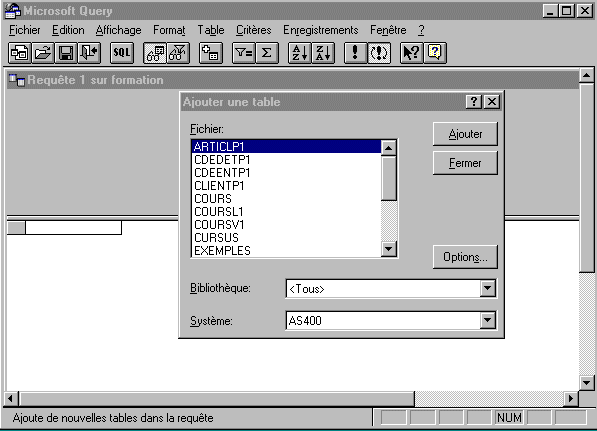The width and height of the screenshot is (597, 431).
Task: Open the Critères menu
Action: 254,30
